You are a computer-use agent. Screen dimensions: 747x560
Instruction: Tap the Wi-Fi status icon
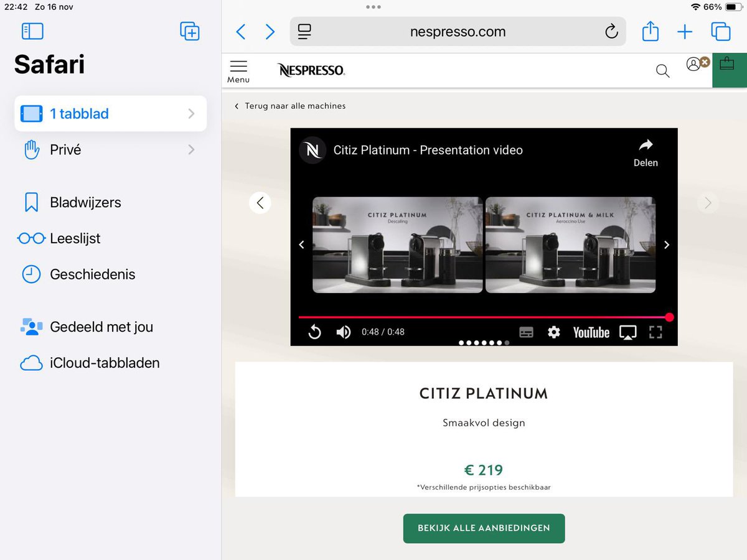pyautogui.click(x=695, y=7)
